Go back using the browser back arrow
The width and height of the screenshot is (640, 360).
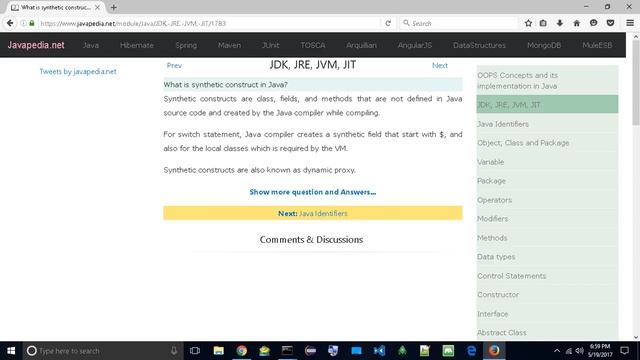coord(10,23)
